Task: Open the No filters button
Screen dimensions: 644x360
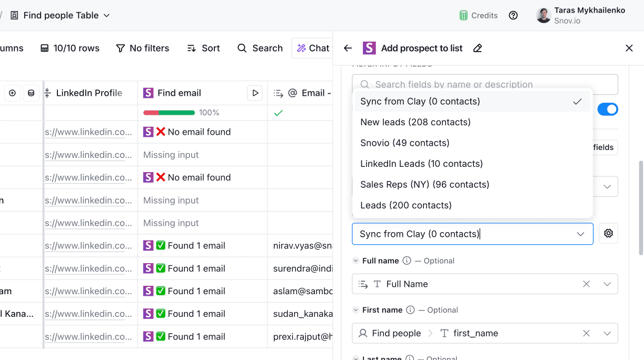Action: 143,48
